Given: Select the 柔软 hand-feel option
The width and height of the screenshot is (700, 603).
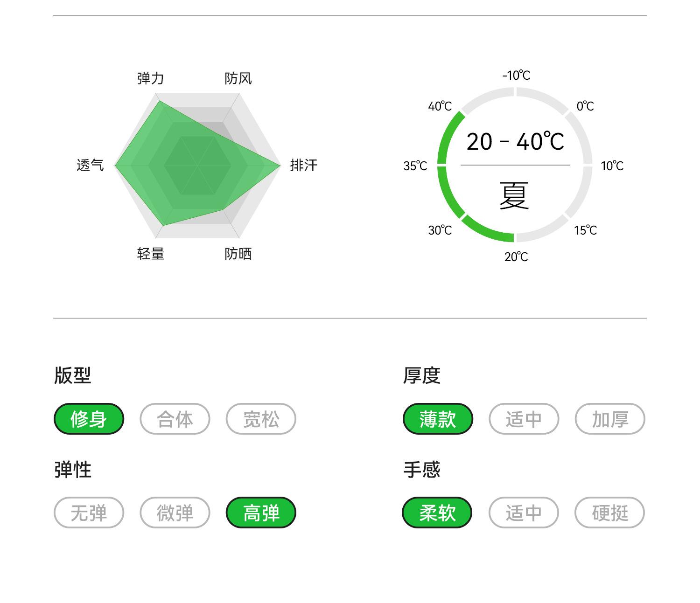Looking at the screenshot, I should 437,513.
